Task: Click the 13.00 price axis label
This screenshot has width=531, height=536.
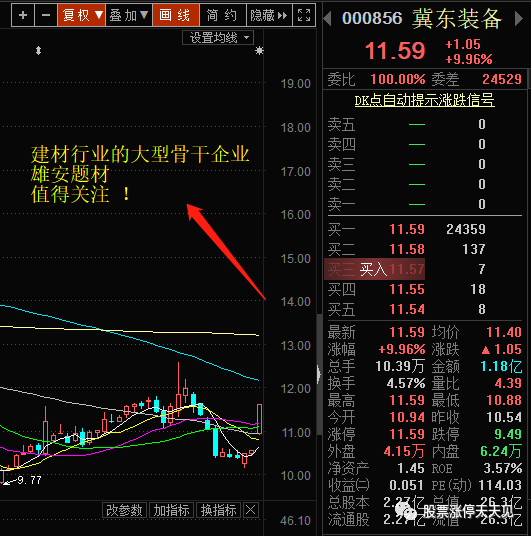Action: (x=295, y=346)
